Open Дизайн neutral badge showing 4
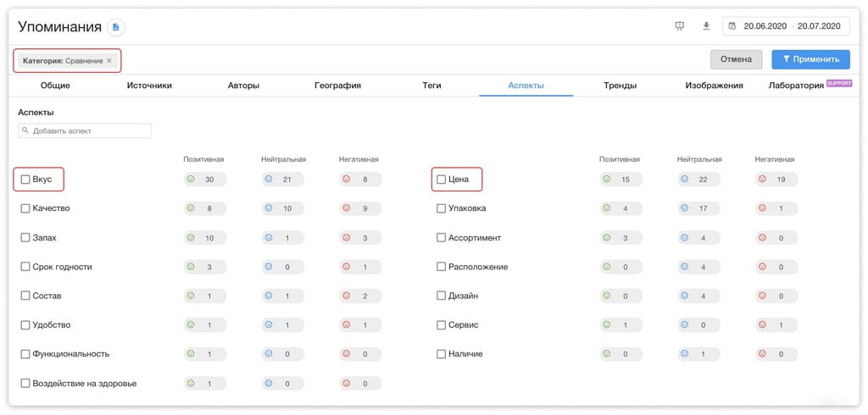 tap(699, 296)
